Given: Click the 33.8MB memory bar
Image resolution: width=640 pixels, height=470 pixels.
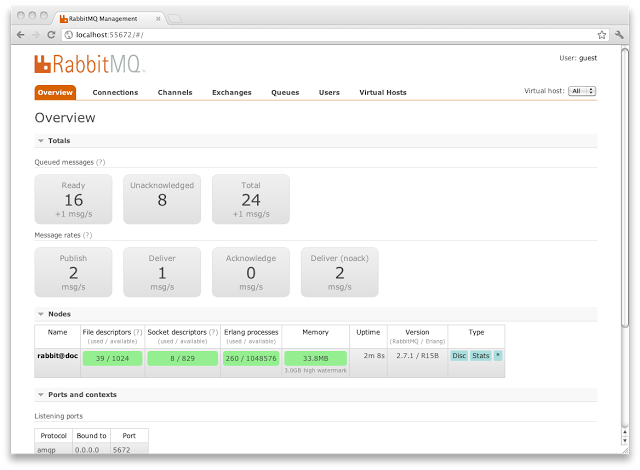Looking at the screenshot, I should click(x=316, y=359).
